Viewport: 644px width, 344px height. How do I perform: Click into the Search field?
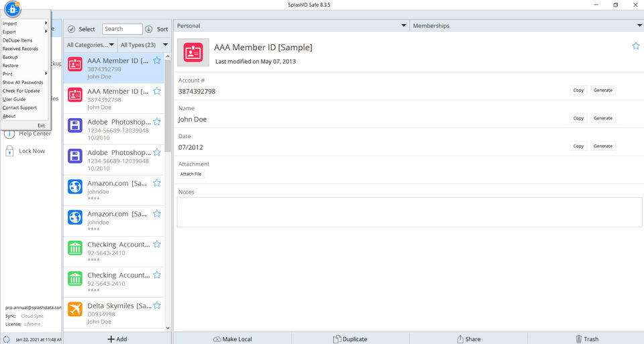122,29
